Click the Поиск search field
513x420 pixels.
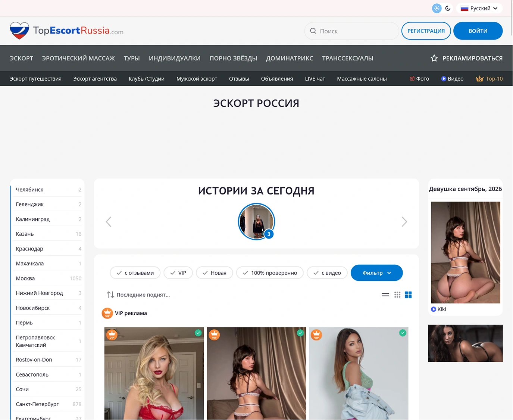click(x=352, y=31)
